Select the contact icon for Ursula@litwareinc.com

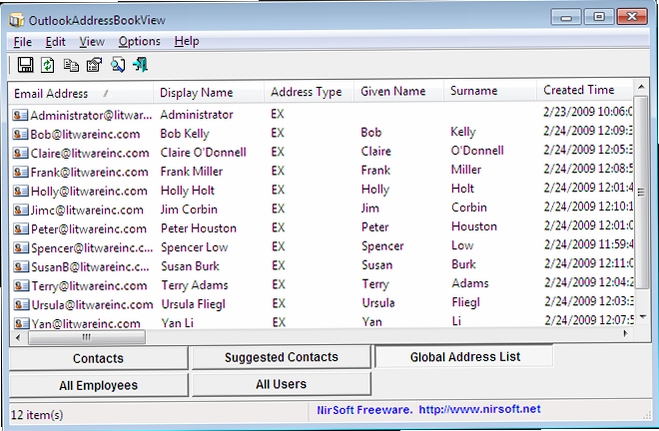click(x=21, y=305)
